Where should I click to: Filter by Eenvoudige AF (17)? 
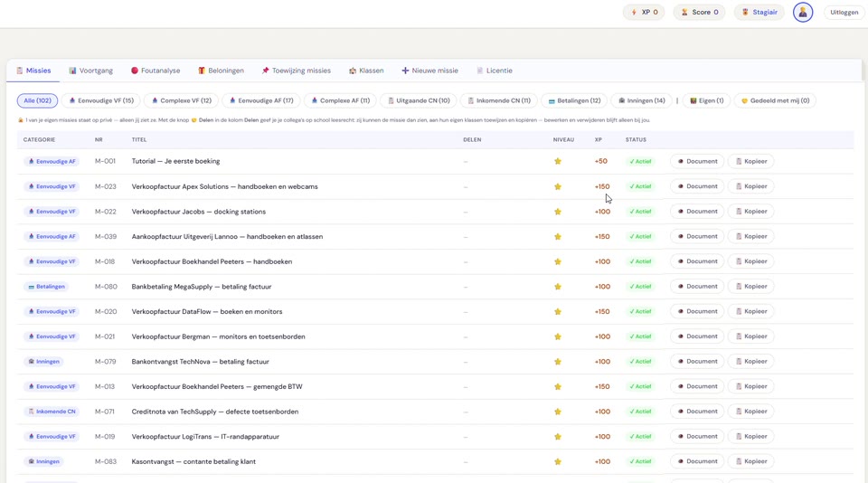pyautogui.click(x=261, y=100)
